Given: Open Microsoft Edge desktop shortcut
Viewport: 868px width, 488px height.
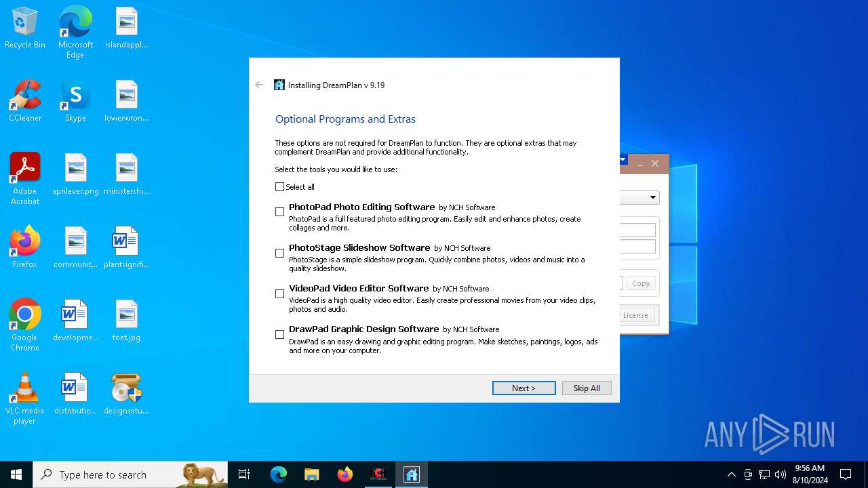Looking at the screenshot, I should (75, 32).
